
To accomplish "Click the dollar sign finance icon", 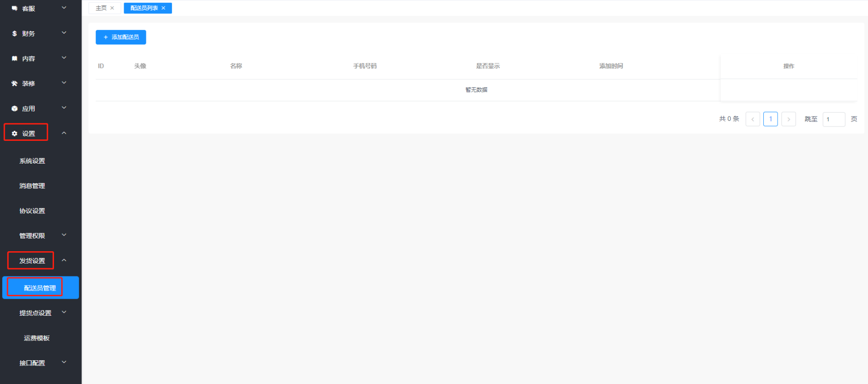I will click(14, 34).
